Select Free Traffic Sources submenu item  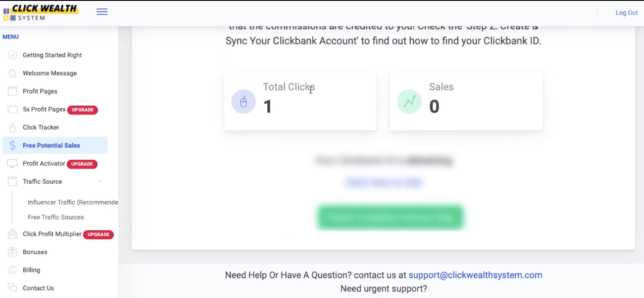(56, 217)
